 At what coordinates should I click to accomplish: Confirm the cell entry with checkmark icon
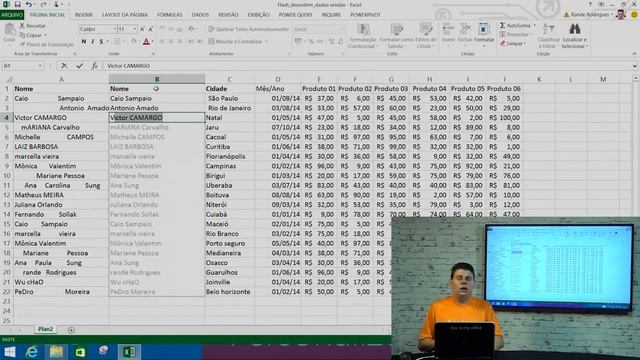(80, 66)
